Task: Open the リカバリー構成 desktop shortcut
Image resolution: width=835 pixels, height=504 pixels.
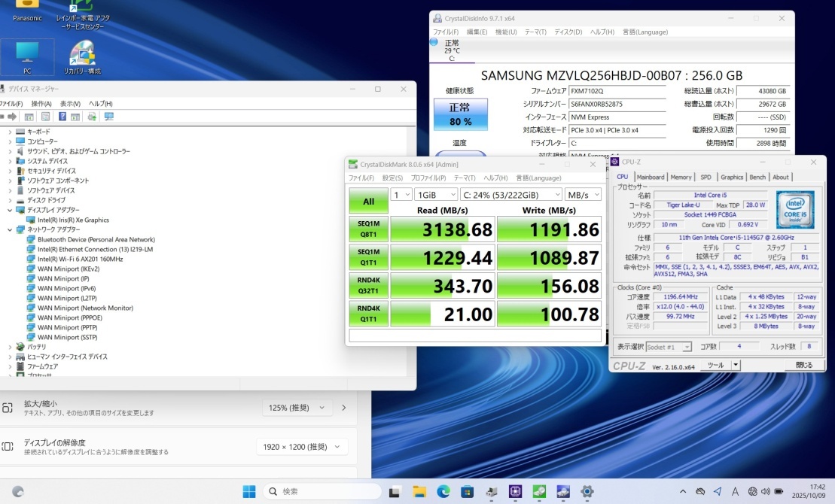Action: point(82,57)
